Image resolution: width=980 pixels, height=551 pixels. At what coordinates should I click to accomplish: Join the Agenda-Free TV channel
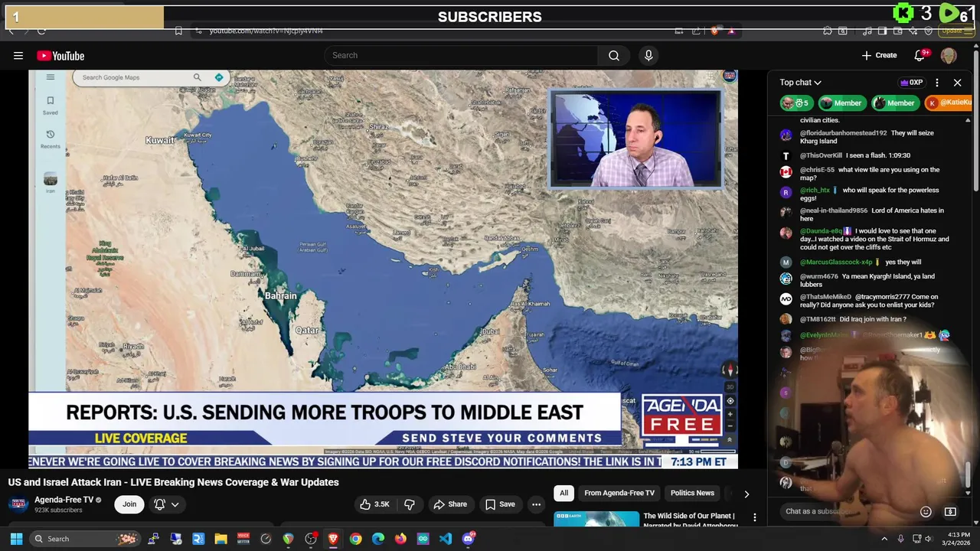129,504
